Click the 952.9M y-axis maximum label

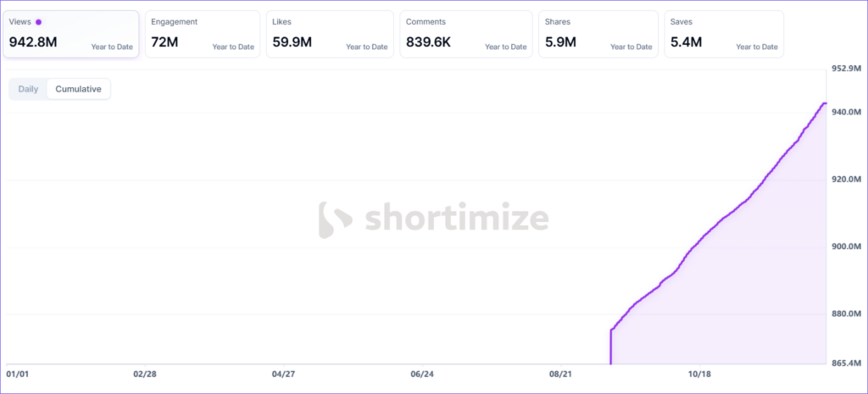tap(847, 69)
